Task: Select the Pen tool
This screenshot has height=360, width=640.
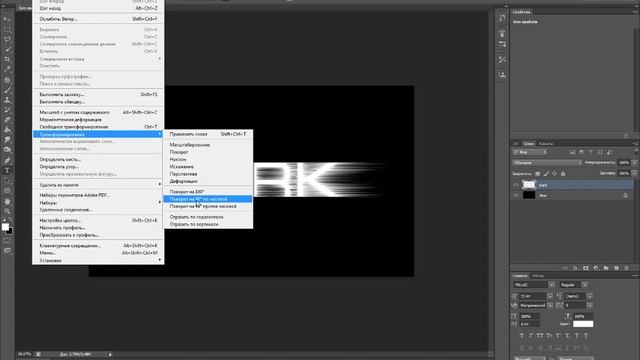Action: point(7,161)
